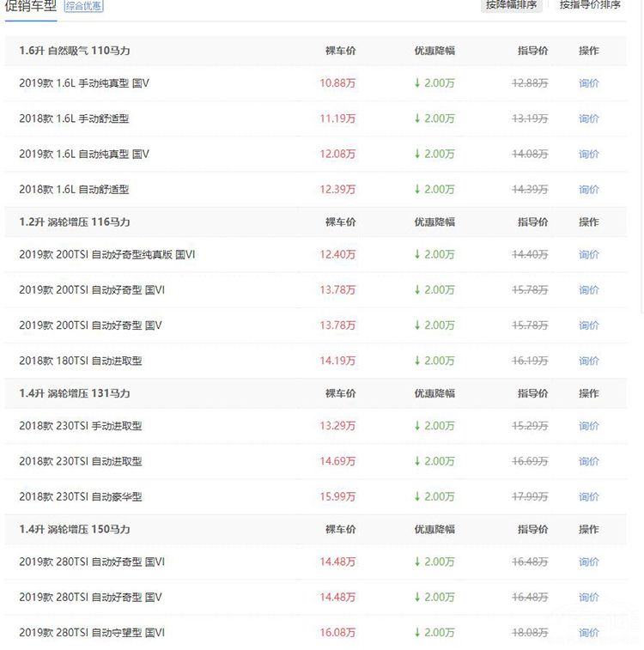Click 询价 for 2018款 230TSI 自动进取型
The height and width of the screenshot is (650, 644).
click(x=589, y=461)
